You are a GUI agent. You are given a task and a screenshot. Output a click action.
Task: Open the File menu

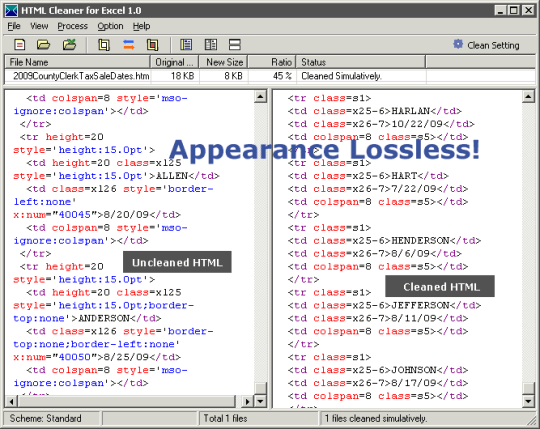click(x=14, y=26)
